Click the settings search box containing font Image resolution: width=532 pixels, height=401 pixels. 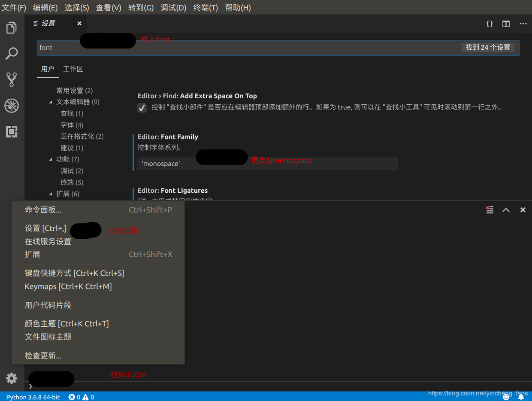(x=278, y=48)
